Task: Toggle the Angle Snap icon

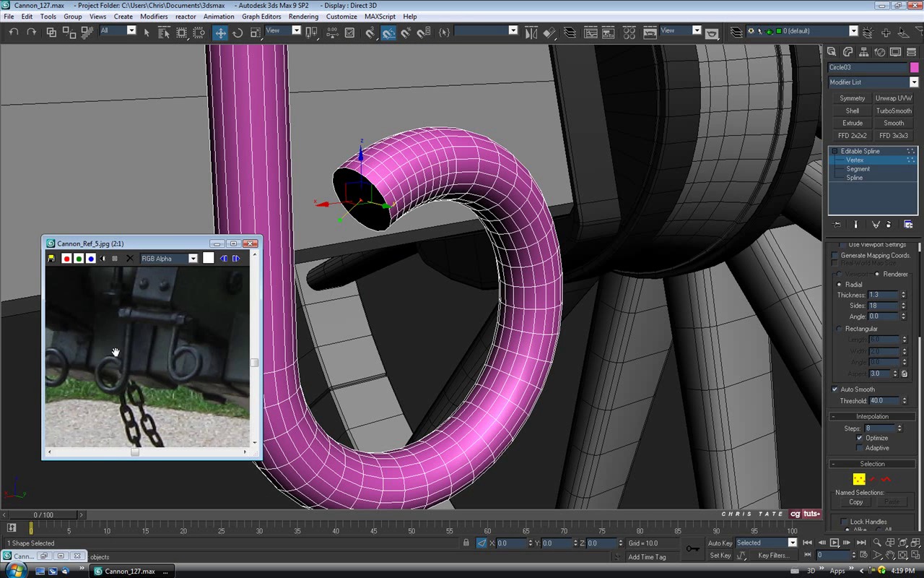Action: coord(388,33)
